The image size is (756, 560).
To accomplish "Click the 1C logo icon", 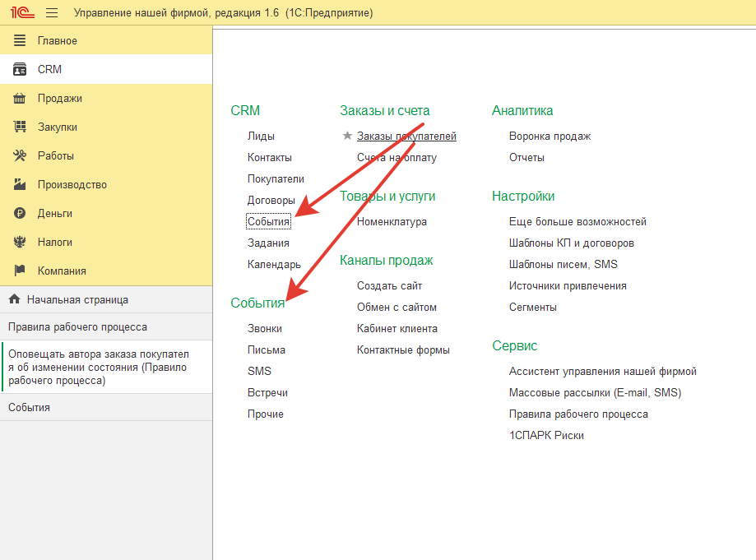I will pyautogui.click(x=22, y=12).
